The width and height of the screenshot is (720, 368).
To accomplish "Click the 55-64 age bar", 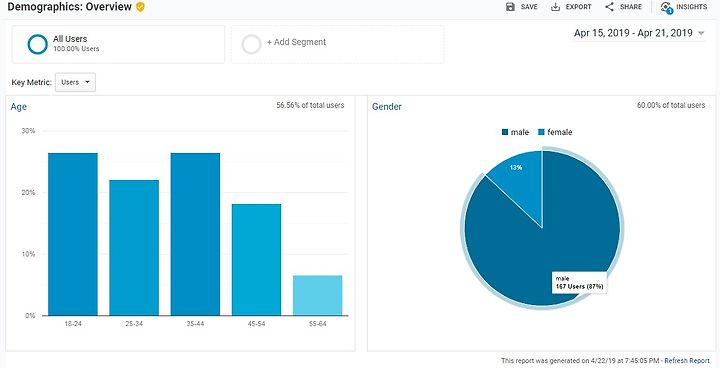I will (318, 295).
